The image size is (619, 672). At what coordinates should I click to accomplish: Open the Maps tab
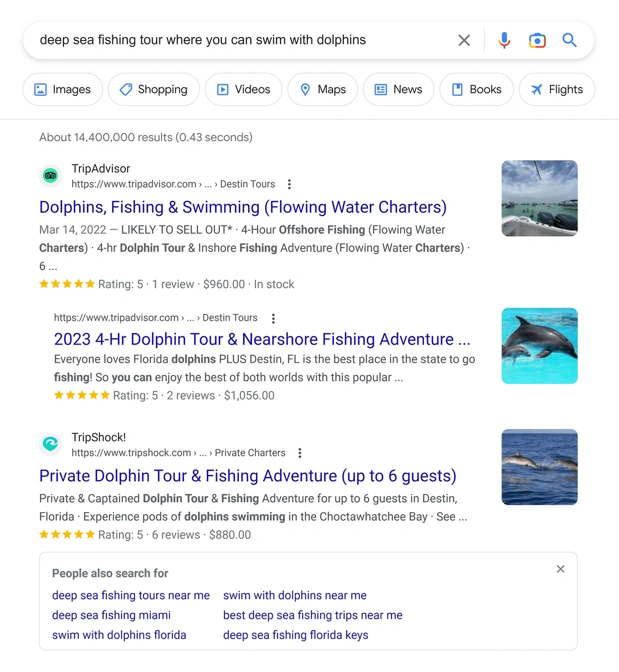click(322, 89)
